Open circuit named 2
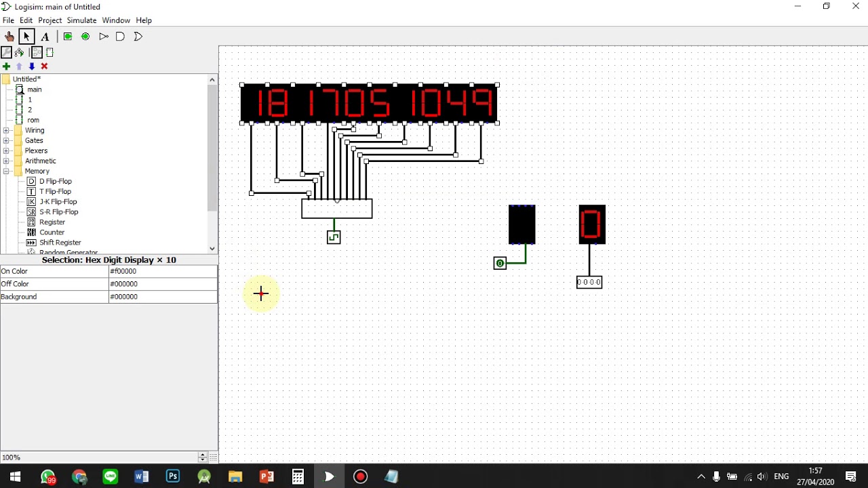 (24, 110)
